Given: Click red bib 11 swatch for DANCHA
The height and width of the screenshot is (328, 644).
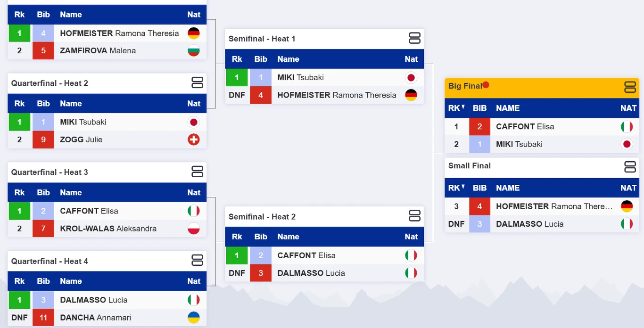Looking at the screenshot, I should (43, 318).
